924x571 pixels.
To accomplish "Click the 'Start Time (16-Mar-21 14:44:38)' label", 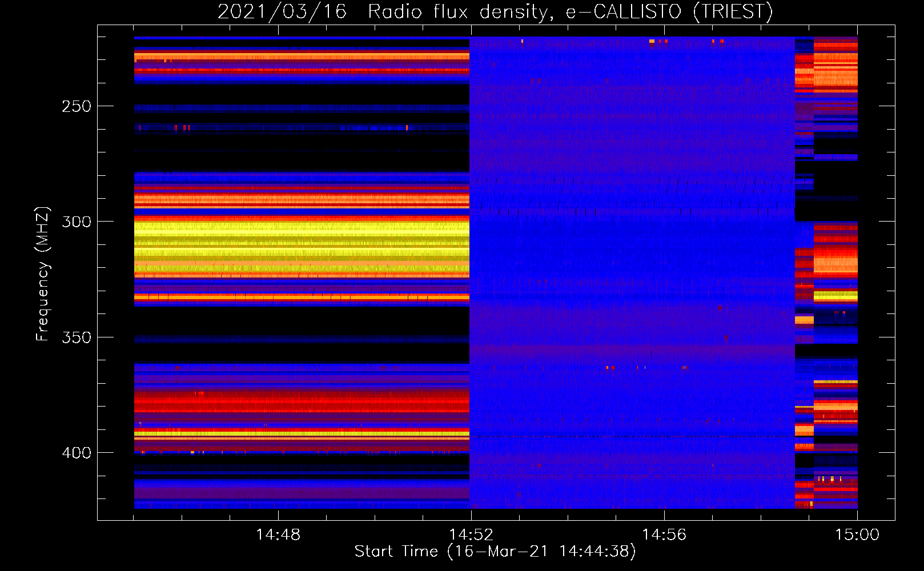I will (x=495, y=552).
